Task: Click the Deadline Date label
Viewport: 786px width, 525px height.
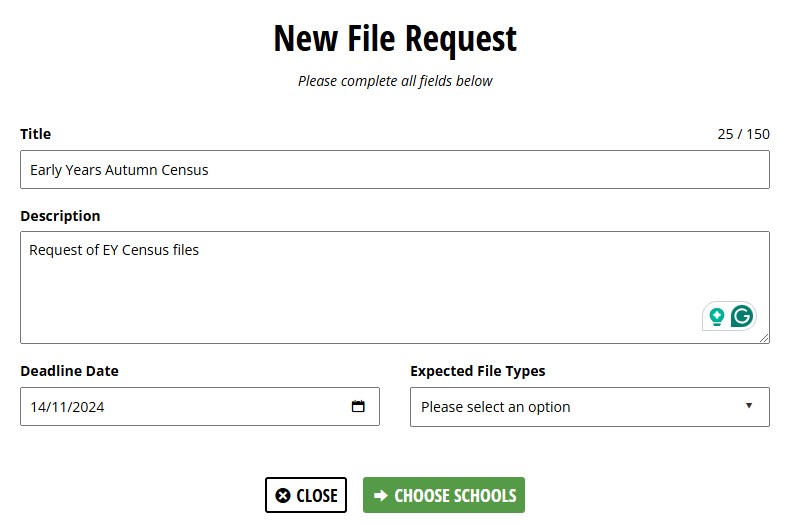Action: coord(69,371)
